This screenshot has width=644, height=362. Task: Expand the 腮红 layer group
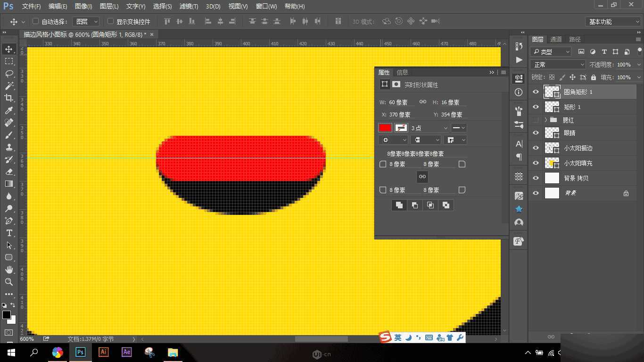tap(546, 120)
